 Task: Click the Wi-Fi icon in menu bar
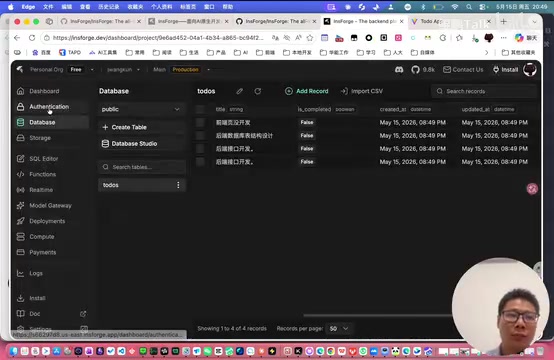point(455,7)
